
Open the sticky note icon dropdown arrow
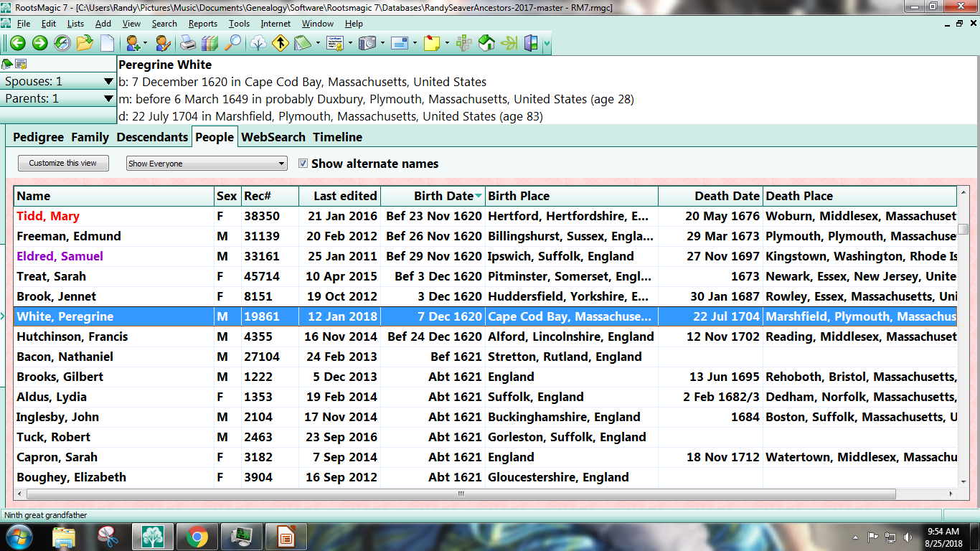(x=446, y=43)
